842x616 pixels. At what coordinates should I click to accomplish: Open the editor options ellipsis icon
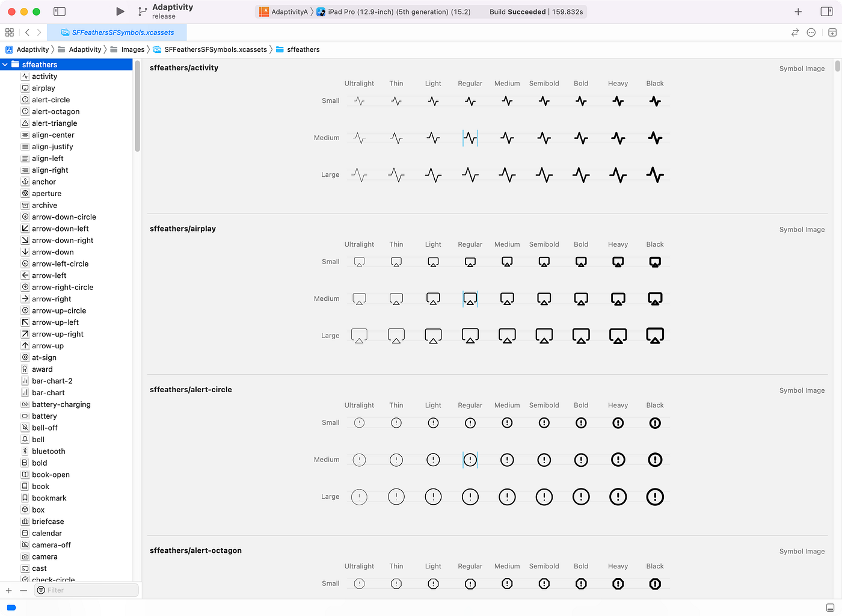(x=811, y=32)
